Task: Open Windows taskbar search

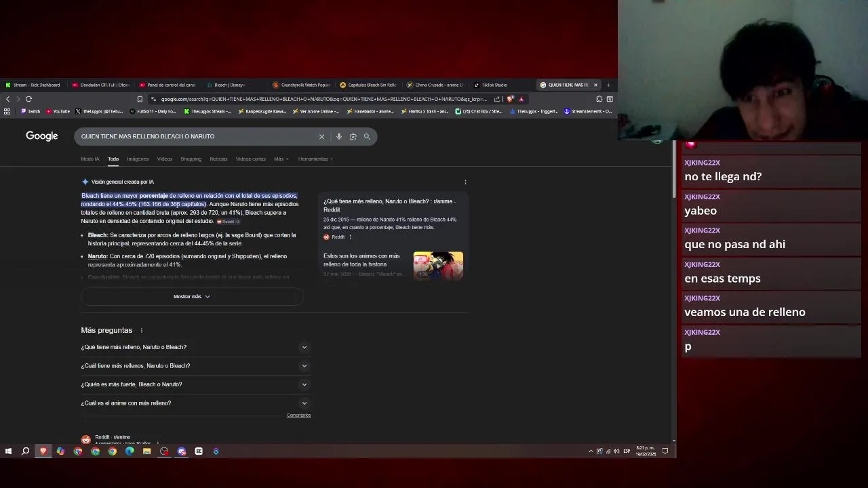Action: coord(25,451)
